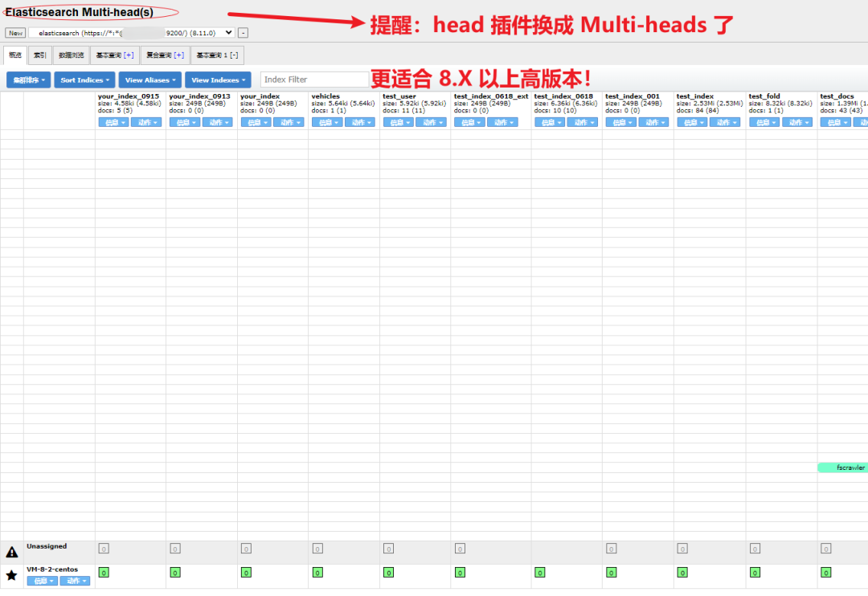Focus the Index Filter input field

pyautogui.click(x=314, y=80)
